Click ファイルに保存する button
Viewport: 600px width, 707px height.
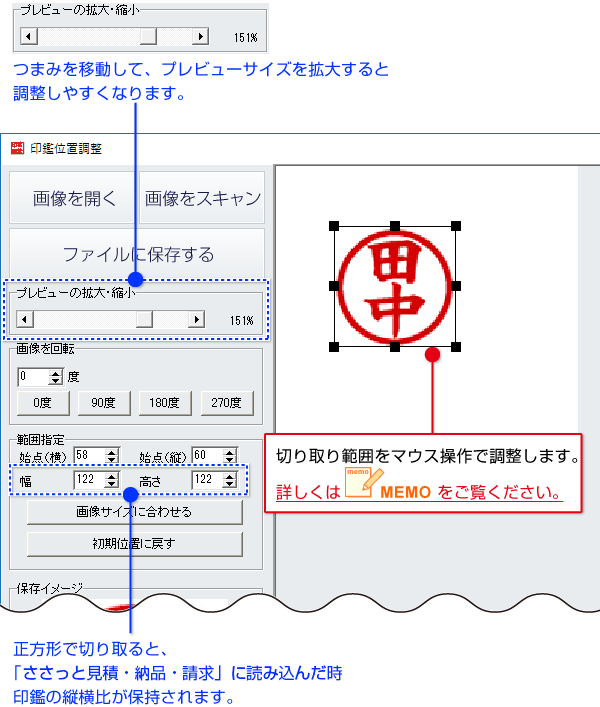pos(137,254)
